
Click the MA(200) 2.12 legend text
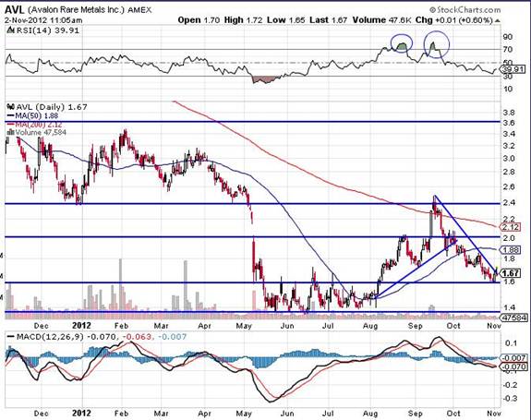pos(38,125)
